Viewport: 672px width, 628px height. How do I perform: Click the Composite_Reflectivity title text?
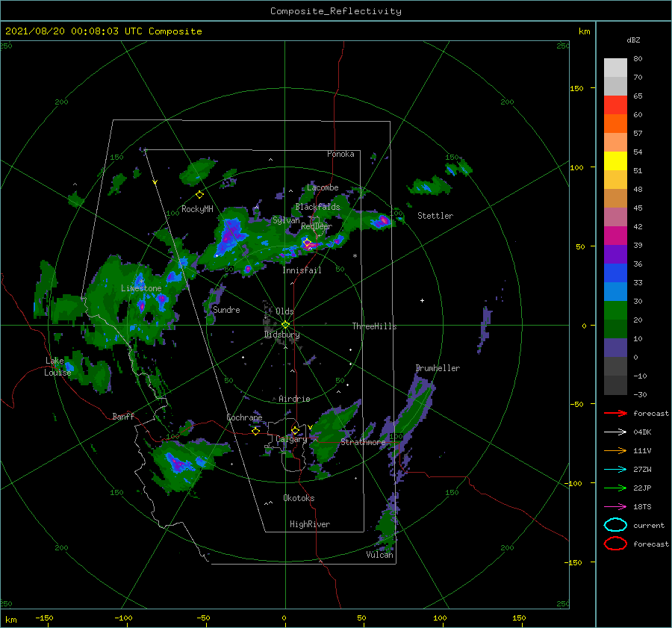click(335, 11)
